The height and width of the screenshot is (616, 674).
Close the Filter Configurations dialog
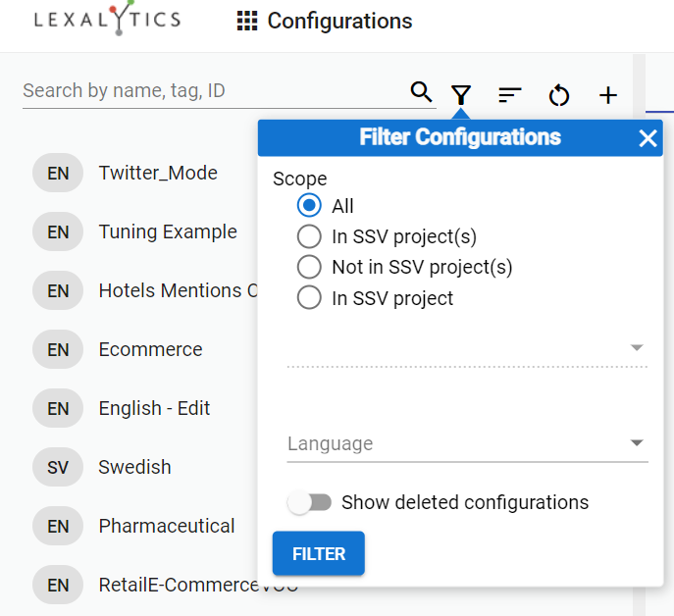[x=648, y=138]
